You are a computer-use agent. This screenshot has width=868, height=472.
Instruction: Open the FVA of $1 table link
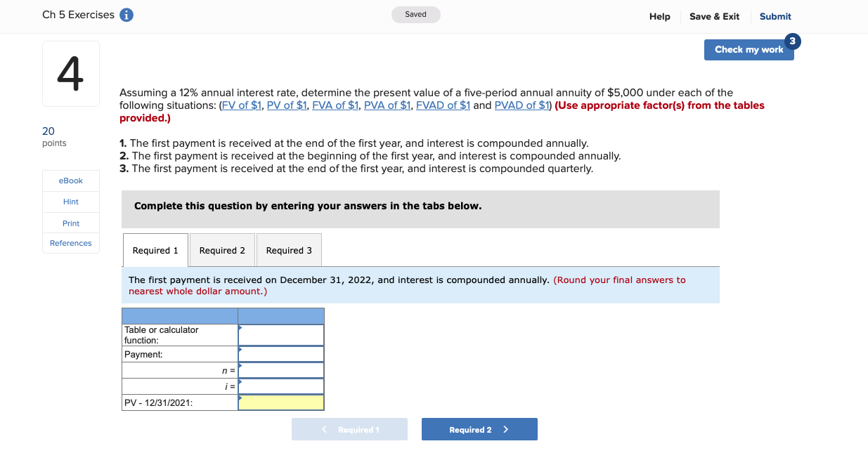pyautogui.click(x=335, y=105)
